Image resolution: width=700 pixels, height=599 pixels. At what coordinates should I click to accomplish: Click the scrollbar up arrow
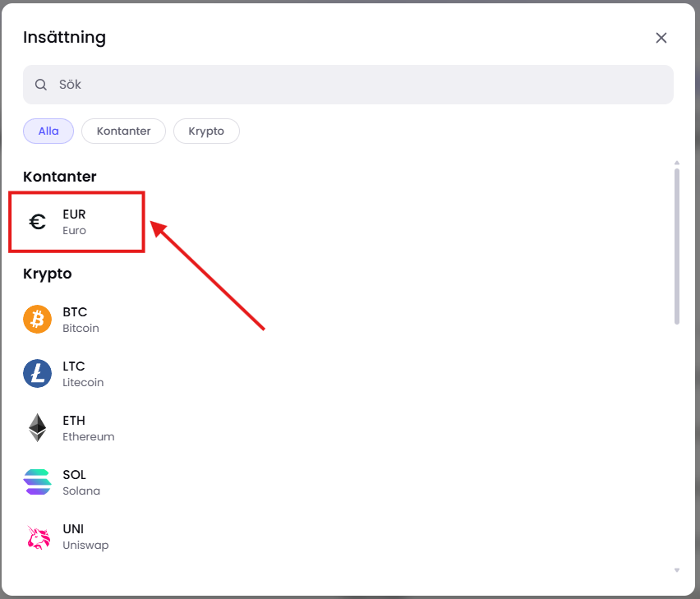click(x=677, y=163)
